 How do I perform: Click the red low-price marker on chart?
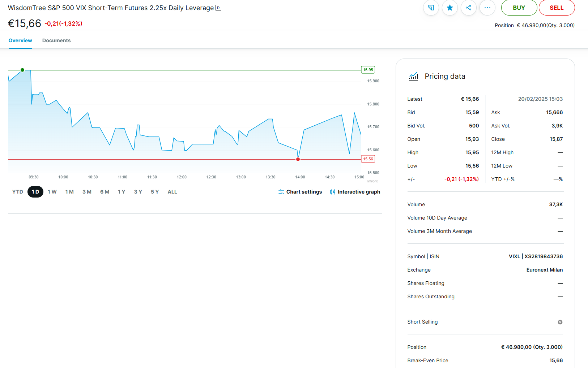click(298, 159)
